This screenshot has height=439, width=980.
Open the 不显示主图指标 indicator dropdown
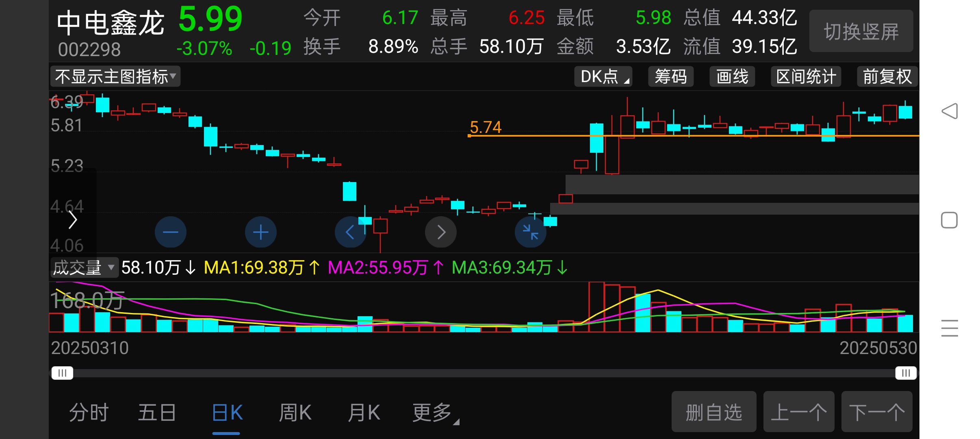pyautogui.click(x=115, y=76)
